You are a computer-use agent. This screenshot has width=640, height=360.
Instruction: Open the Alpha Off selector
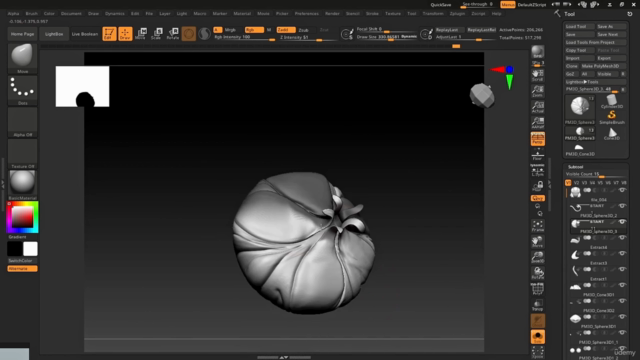coord(22,122)
